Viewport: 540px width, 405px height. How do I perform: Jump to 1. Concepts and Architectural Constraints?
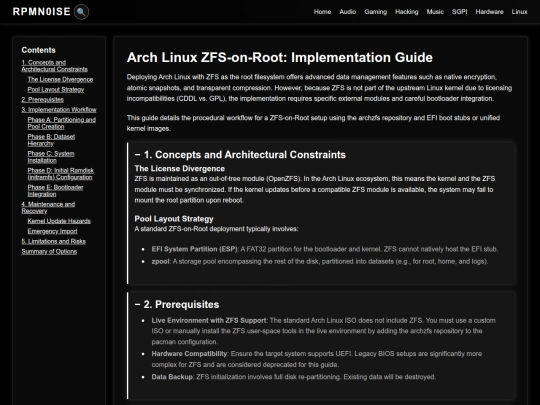click(54, 66)
